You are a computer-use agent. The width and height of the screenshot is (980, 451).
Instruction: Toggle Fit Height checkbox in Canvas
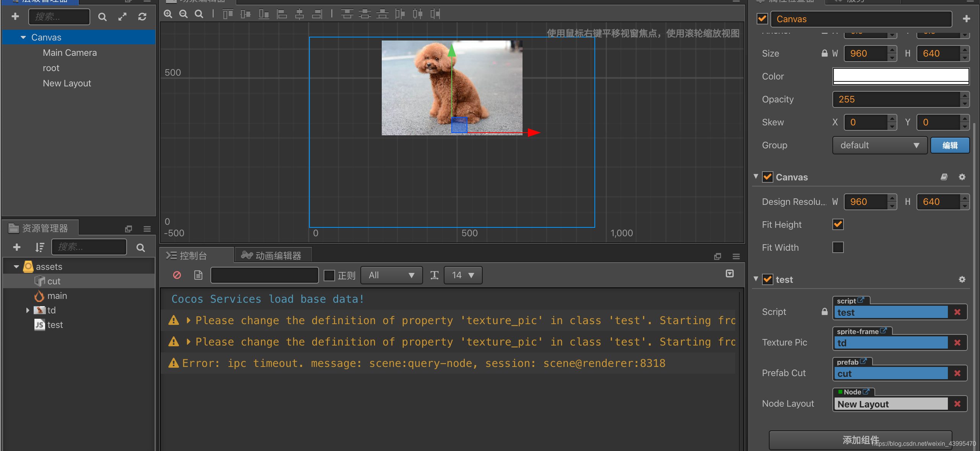837,224
